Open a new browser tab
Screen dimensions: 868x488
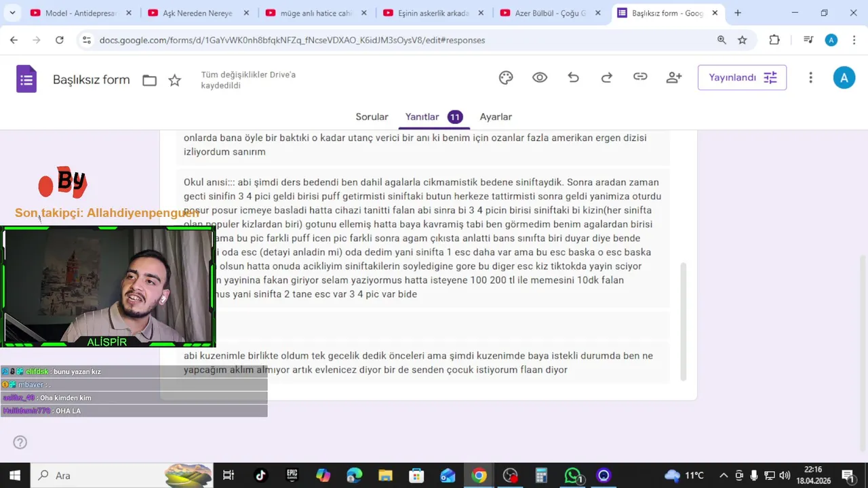(x=738, y=13)
